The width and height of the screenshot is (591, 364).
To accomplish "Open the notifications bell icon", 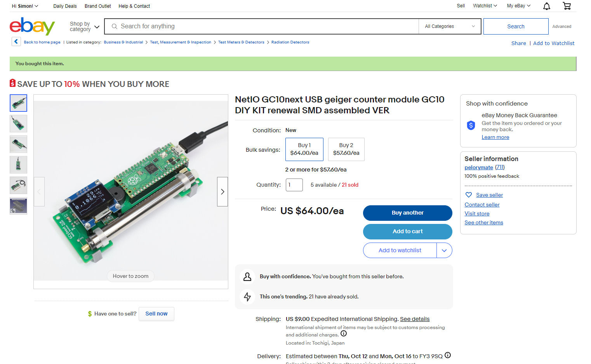I will 546,6.
